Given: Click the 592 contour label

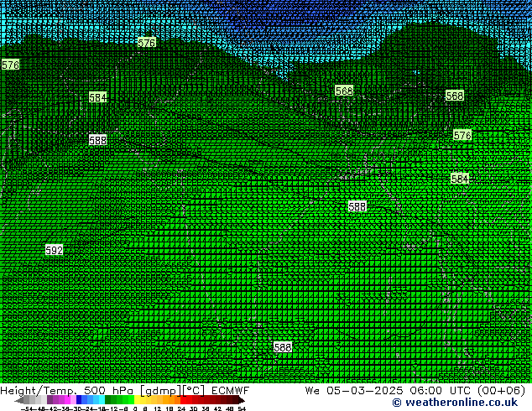Looking at the screenshot, I should tap(55, 250).
